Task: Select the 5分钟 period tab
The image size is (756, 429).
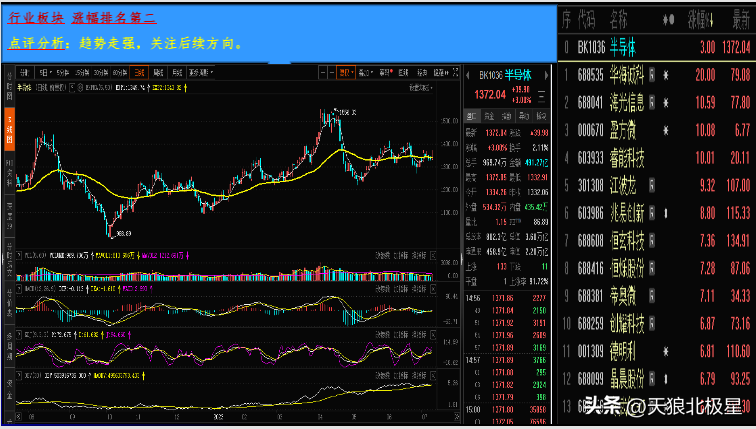Action: tap(63, 73)
